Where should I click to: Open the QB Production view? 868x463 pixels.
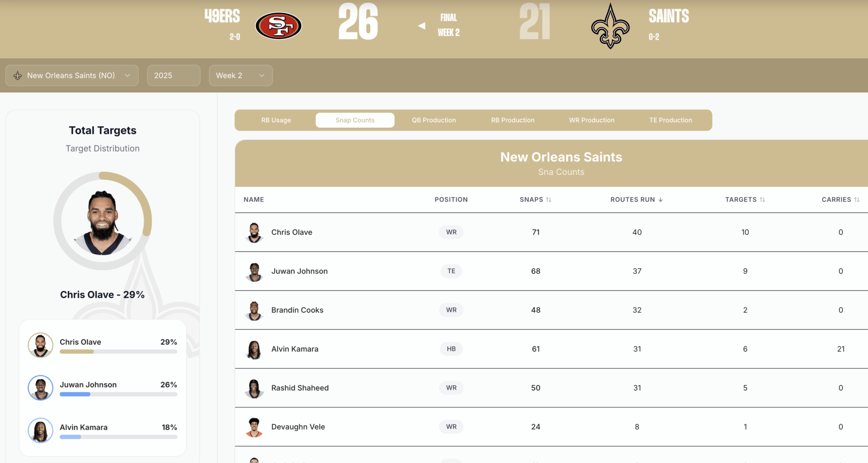[434, 120]
